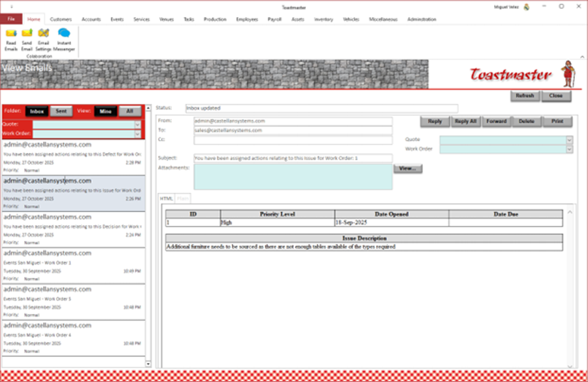Go to the Services ribbon tab

pos(141,19)
